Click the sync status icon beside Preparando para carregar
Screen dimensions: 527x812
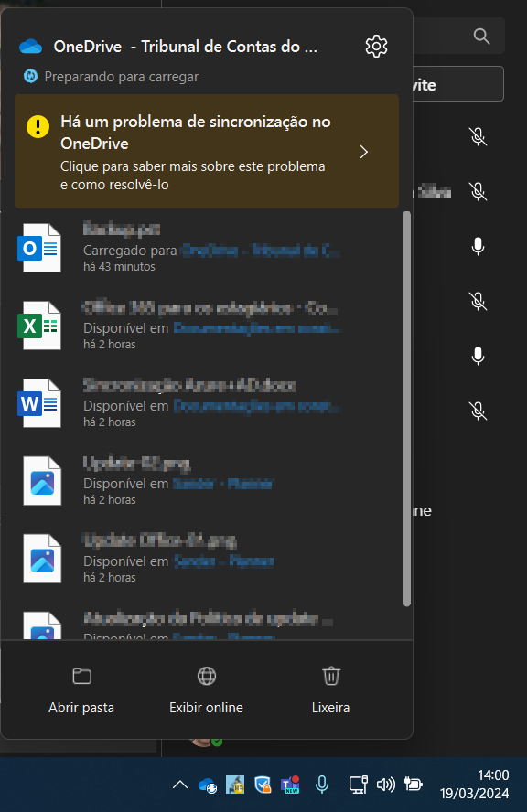click(30, 77)
